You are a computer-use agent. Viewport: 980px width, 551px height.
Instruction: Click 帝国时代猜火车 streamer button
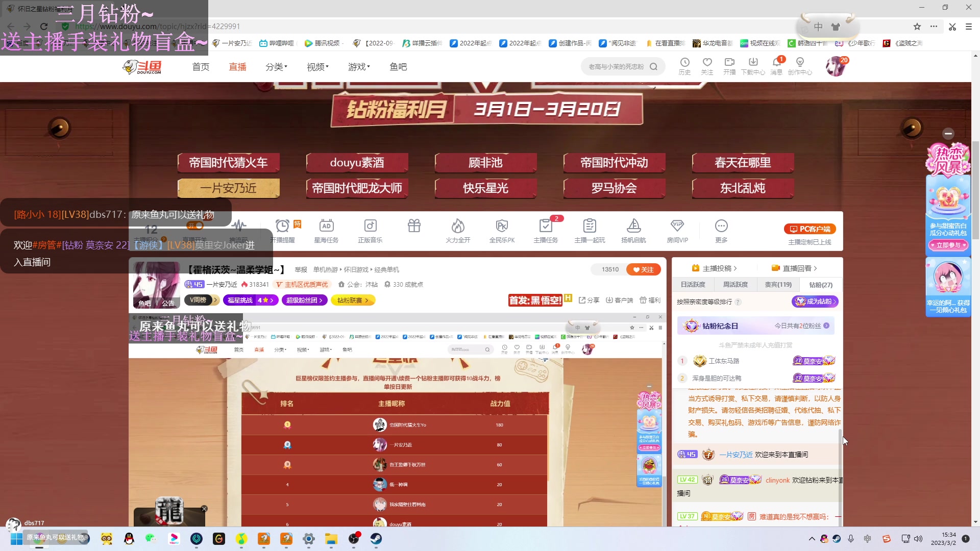pos(228,163)
